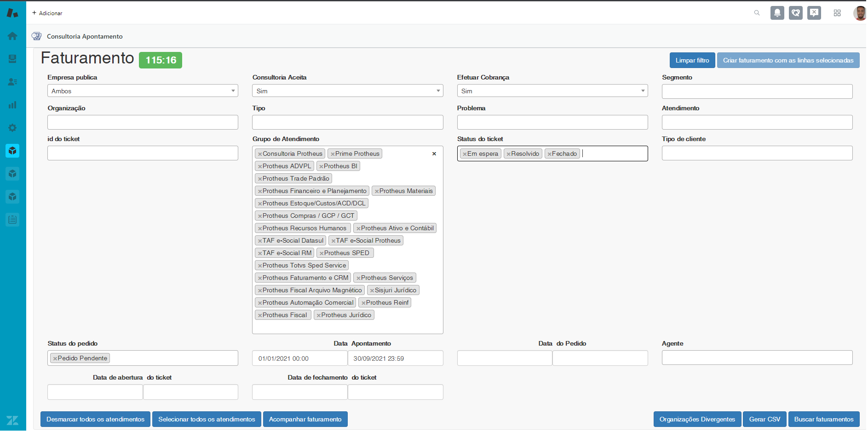Screen dimensions: 868x432
Task: Open the Admin gear icon in sidebar
Action: tap(12, 128)
